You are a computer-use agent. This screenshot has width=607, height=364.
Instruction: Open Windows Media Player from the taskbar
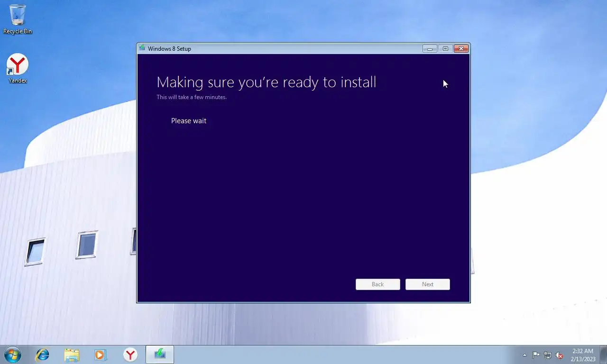[x=101, y=355]
